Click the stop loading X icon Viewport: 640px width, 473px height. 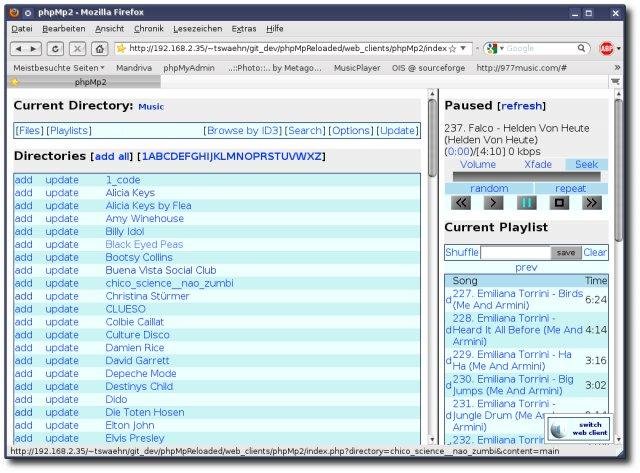[77, 49]
